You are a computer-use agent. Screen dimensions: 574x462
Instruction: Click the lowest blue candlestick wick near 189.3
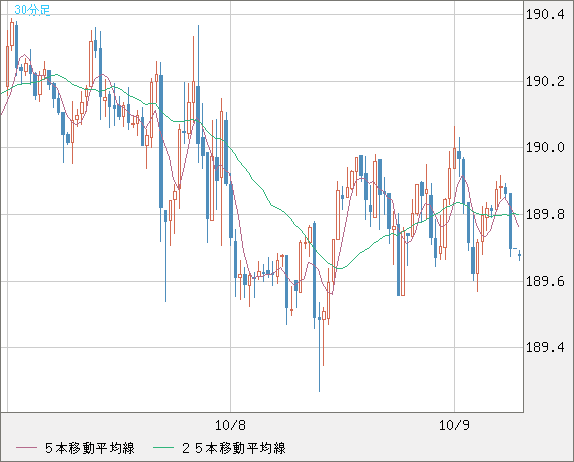(319, 347)
